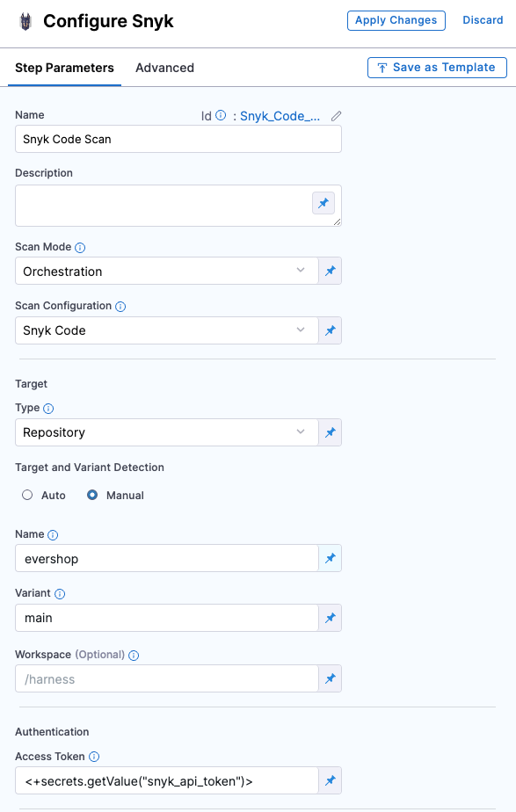Click the pin icon beside Scan Configuration
This screenshot has width=516, height=812.
pyautogui.click(x=330, y=330)
